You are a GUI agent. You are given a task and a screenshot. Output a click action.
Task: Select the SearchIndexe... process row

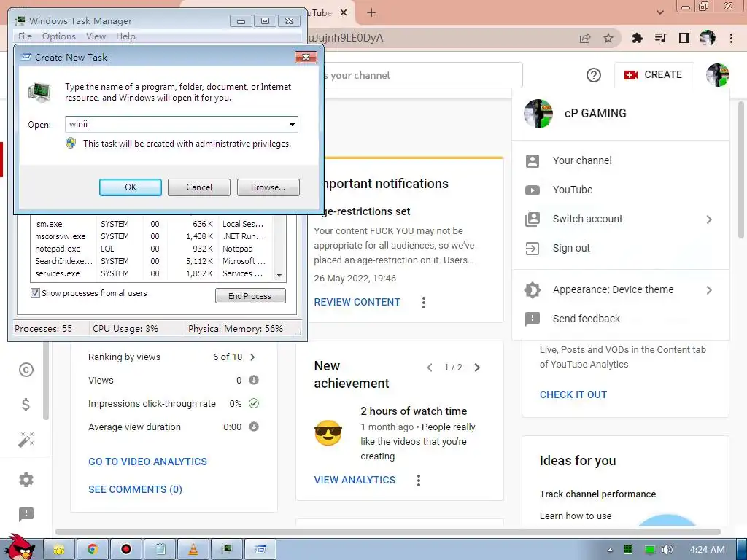coord(152,261)
